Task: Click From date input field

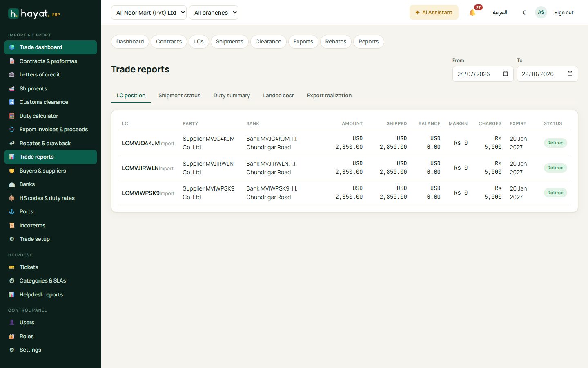Action: 483,74
